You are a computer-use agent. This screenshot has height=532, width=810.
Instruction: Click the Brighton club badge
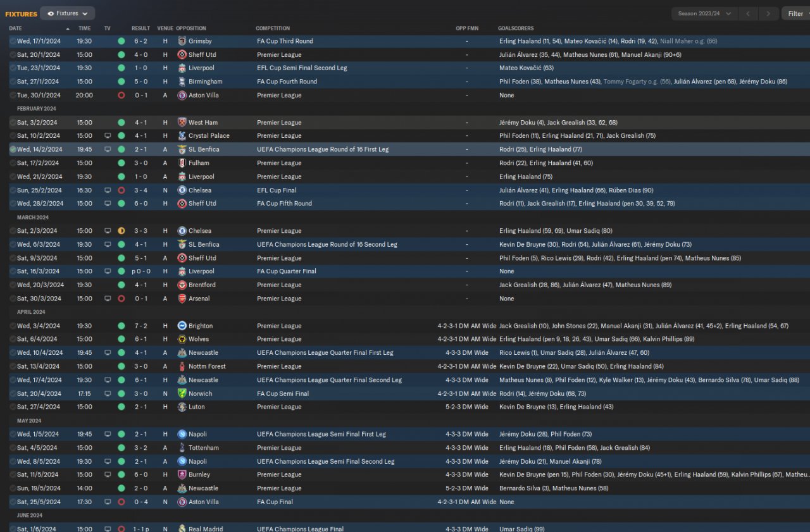[x=182, y=326]
